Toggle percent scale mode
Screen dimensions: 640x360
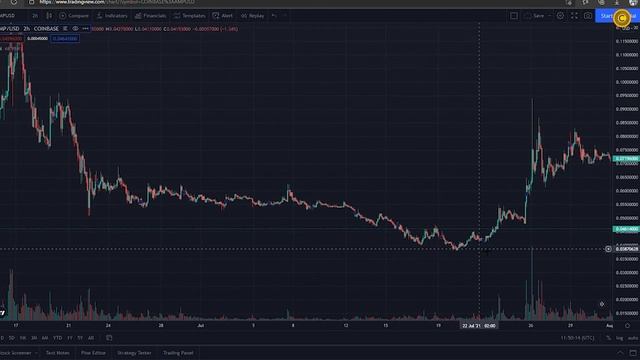pyautogui.click(x=609, y=338)
